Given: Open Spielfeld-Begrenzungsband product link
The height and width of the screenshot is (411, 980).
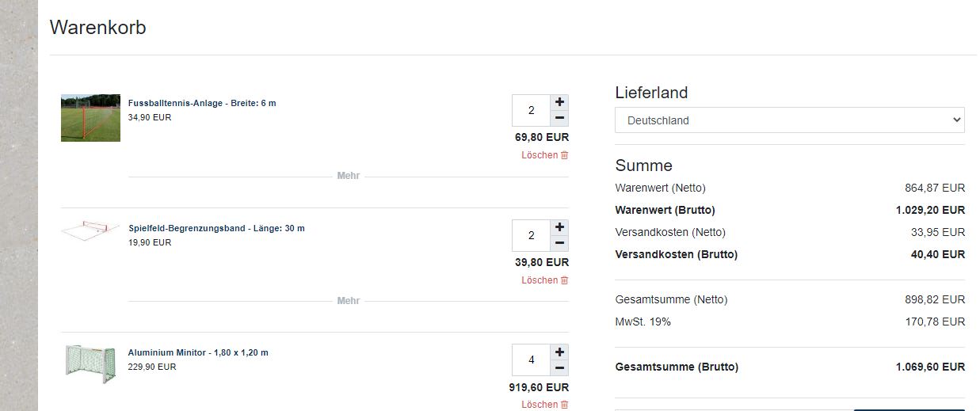Looking at the screenshot, I should point(216,229).
